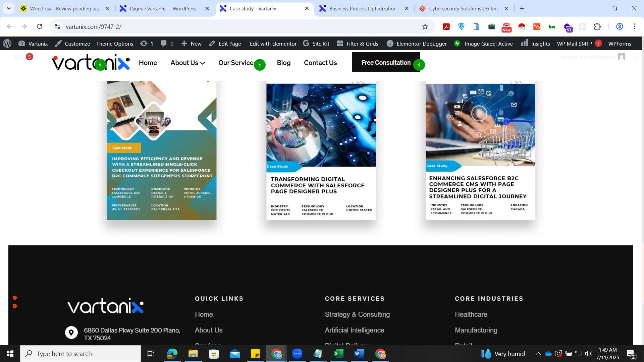
Task: Click footer Home quick link
Action: point(204,314)
